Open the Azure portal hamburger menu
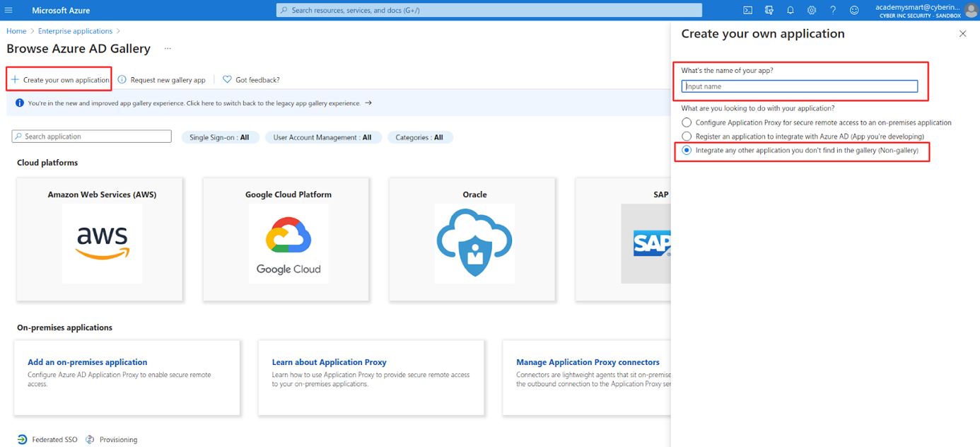 click(8, 11)
